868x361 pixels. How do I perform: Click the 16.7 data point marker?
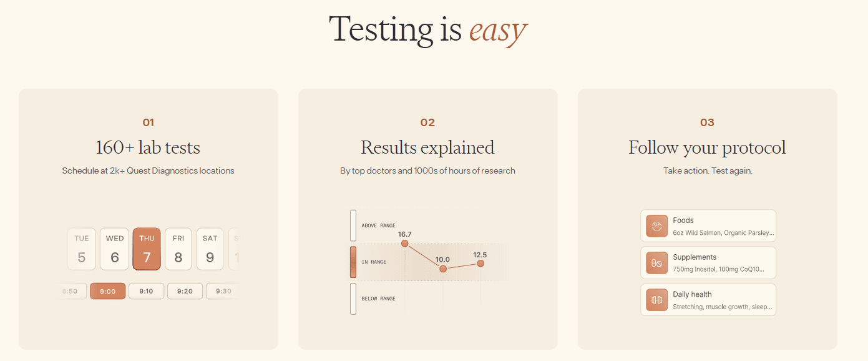pos(406,244)
